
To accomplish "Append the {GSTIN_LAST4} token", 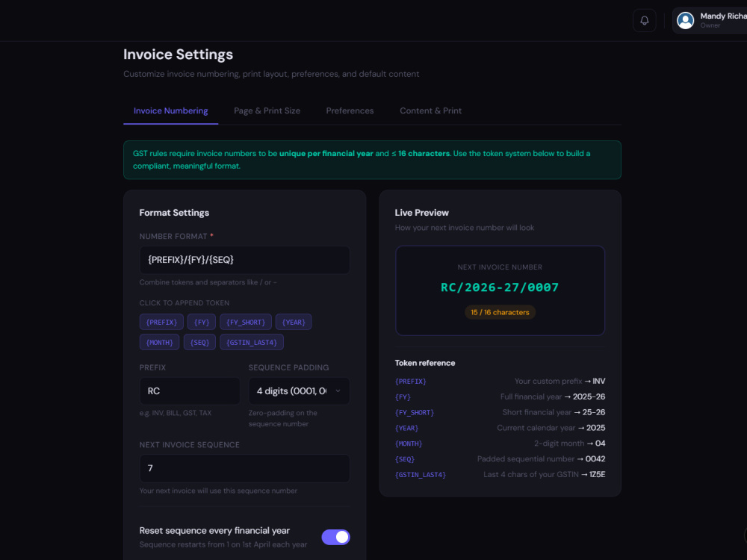I will point(252,343).
